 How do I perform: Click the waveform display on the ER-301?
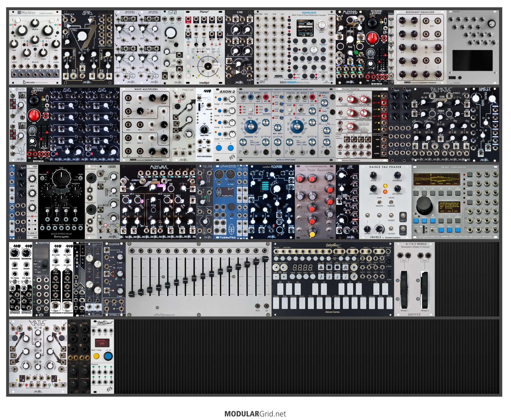[437, 179]
